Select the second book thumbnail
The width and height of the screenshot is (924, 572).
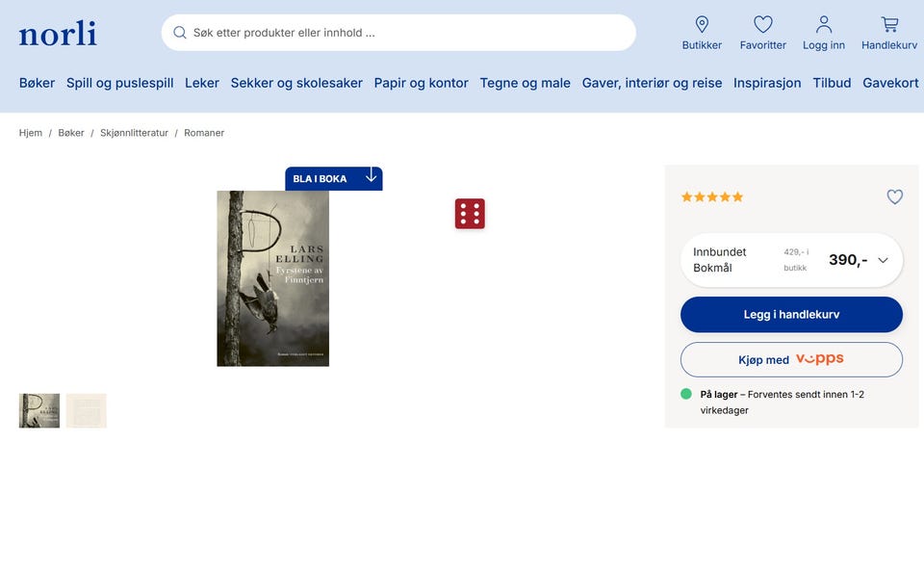click(x=86, y=410)
